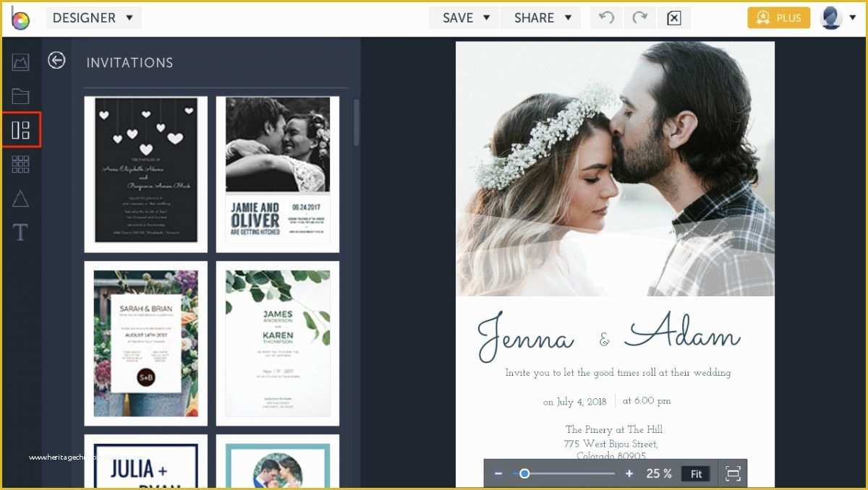Go back with the Invitations arrow
This screenshot has width=868, height=490.
pos(56,61)
